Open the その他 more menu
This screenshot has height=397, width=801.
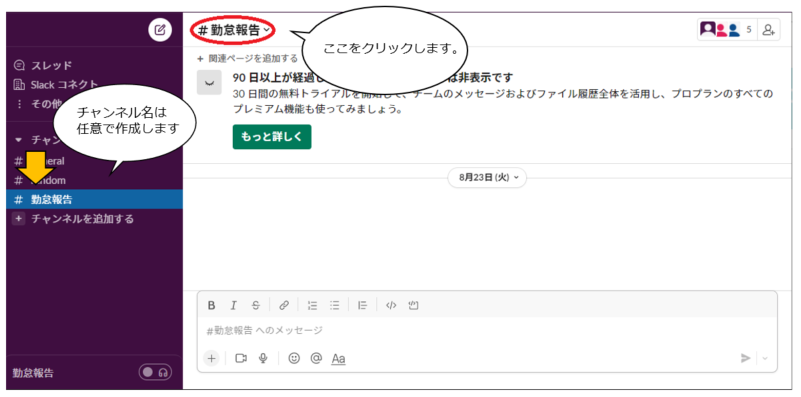click(39, 104)
